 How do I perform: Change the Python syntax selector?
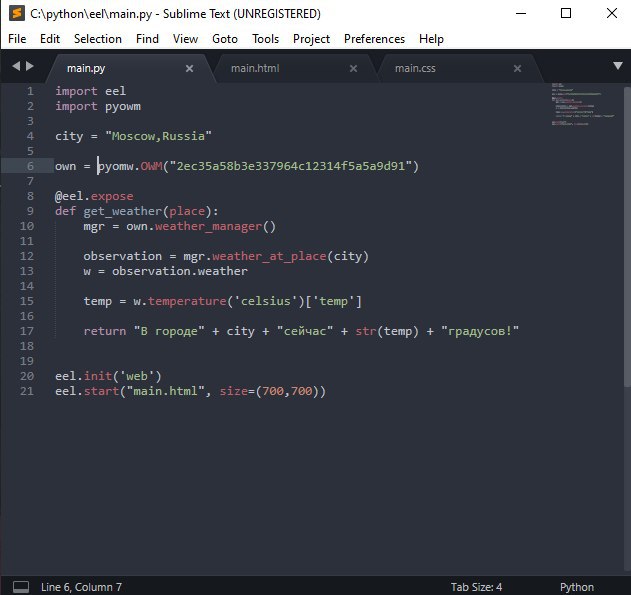point(576,587)
